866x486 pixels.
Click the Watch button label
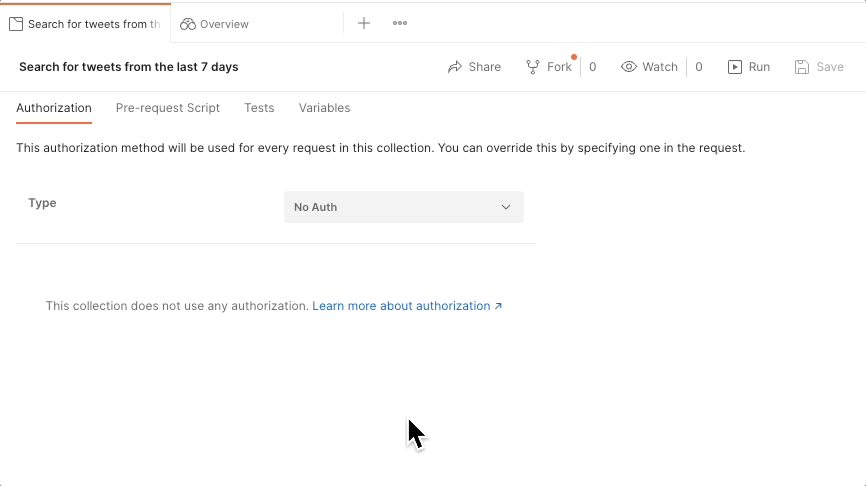click(x=659, y=67)
